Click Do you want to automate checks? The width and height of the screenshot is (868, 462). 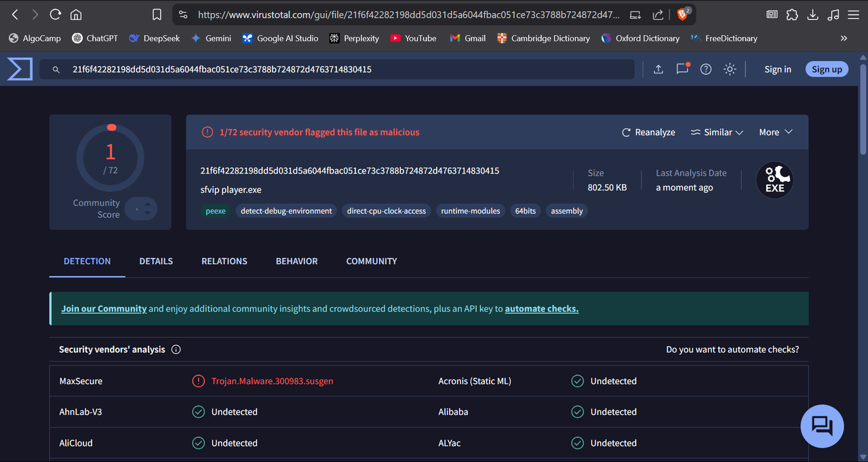tap(732, 349)
